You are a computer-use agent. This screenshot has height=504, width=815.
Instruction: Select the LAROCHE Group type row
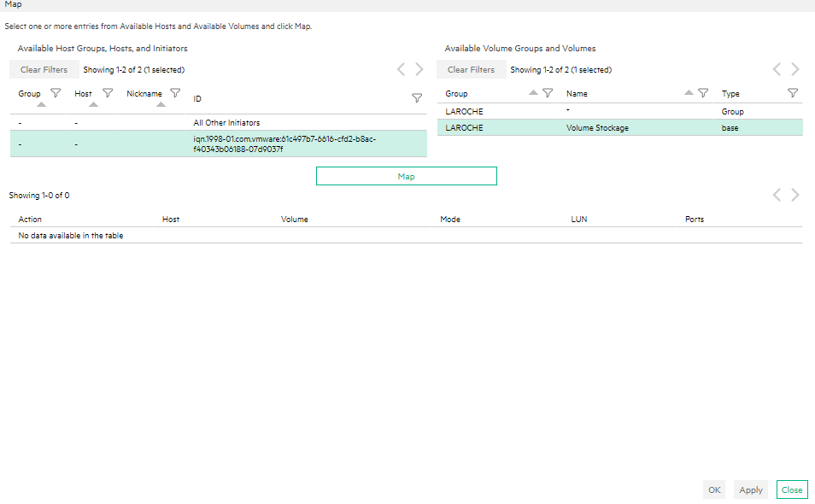tap(620, 111)
